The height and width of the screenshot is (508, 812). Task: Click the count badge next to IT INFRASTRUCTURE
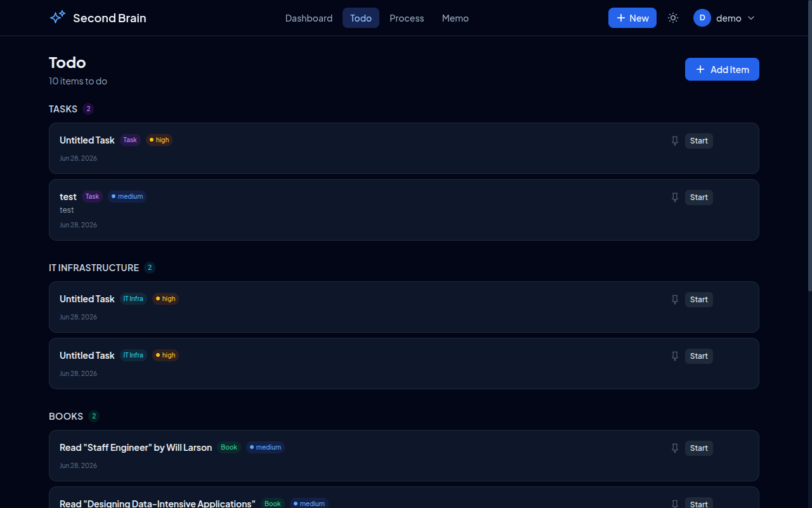click(150, 268)
